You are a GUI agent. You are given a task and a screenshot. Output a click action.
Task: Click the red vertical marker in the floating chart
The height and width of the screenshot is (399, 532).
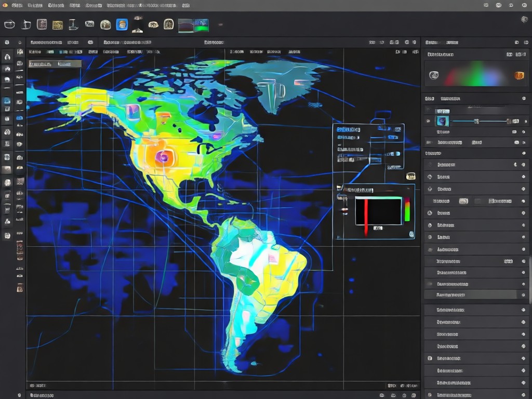tap(366, 217)
